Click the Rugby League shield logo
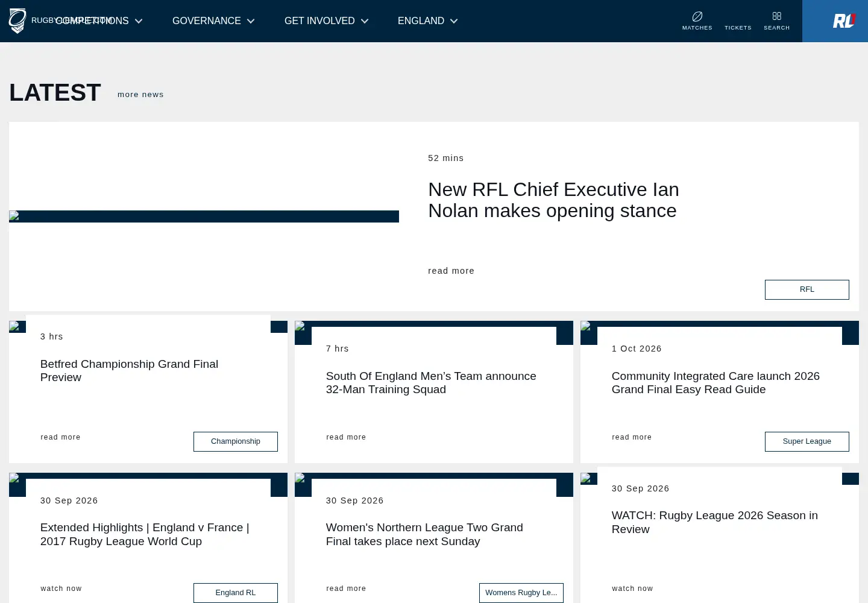The width and height of the screenshot is (868, 603). coord(17,21)
